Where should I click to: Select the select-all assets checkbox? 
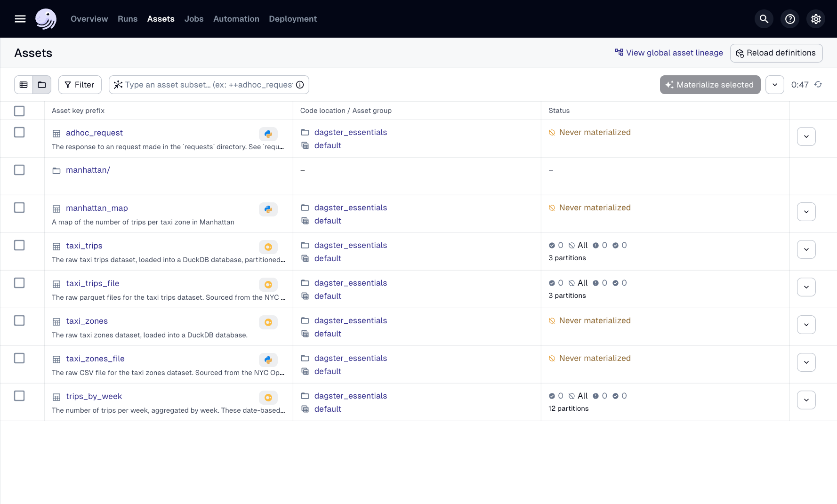(19, 111)
